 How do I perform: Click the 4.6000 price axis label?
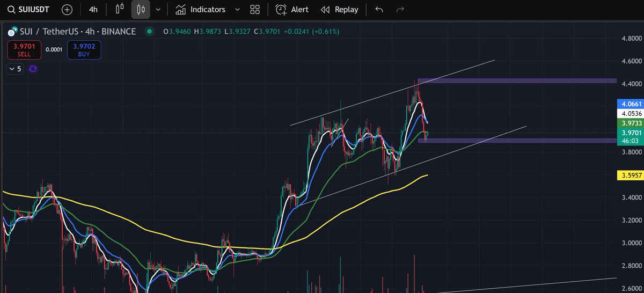(x=631, y=61)
